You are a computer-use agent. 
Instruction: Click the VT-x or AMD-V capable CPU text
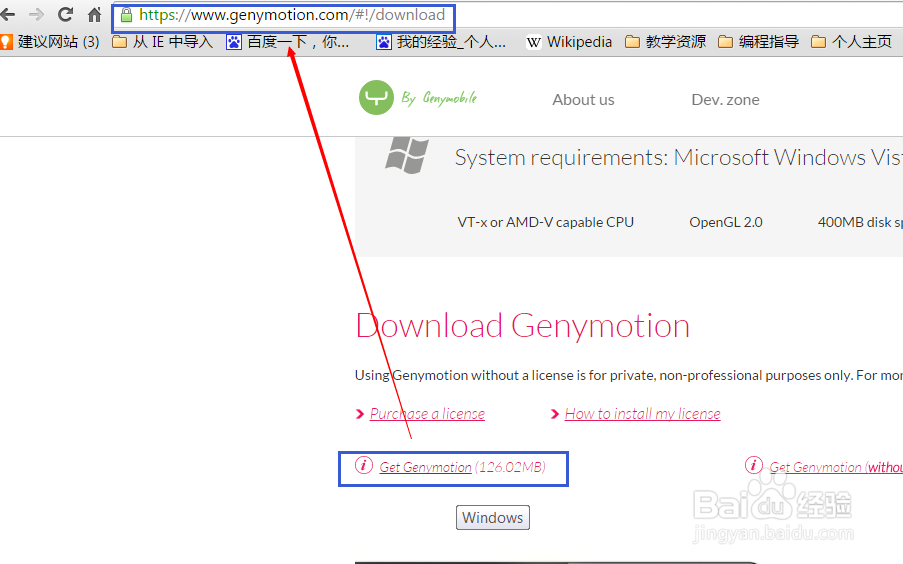click(545, 222)
